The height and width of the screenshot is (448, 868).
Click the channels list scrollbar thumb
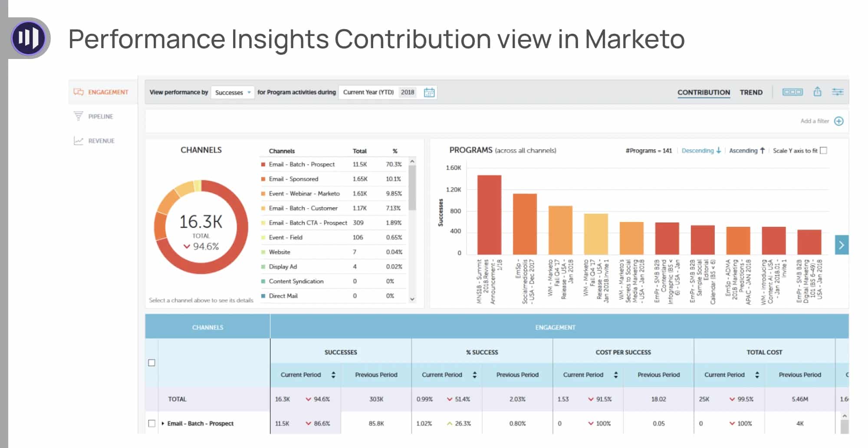click(x=412, y=188)
